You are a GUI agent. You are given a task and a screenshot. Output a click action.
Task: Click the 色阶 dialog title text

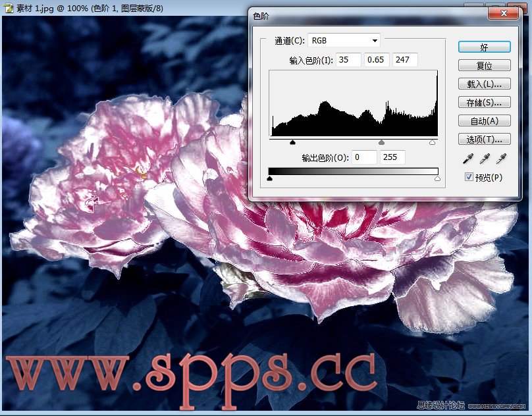click(x=261, y=16)
